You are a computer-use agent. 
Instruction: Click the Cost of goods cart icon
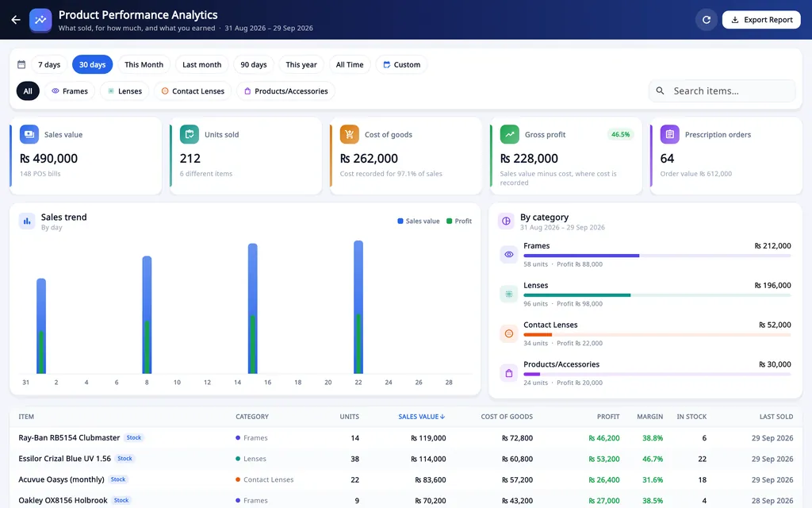click(x=350, y=134)
